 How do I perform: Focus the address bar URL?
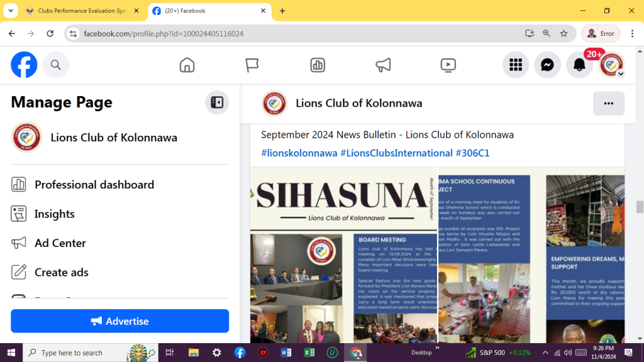point(164,34)
